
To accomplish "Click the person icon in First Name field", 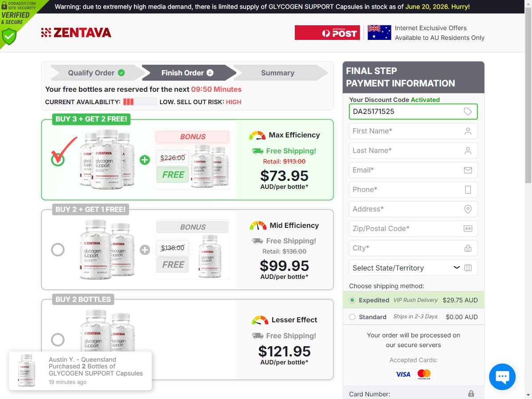I will click(x=468, y=131).
